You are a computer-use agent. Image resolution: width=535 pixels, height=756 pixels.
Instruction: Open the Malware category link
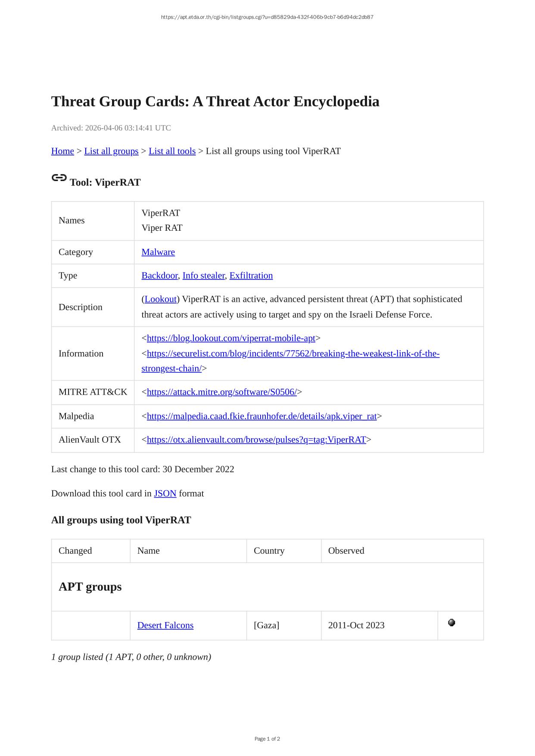click(158, 252)
